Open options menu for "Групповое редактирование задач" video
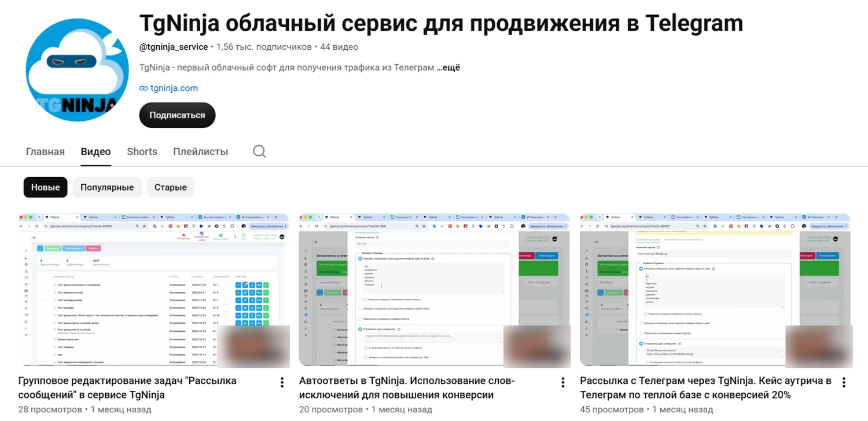Screen dimensions: 868x421 pyautogui.click(x=282, y=382)
